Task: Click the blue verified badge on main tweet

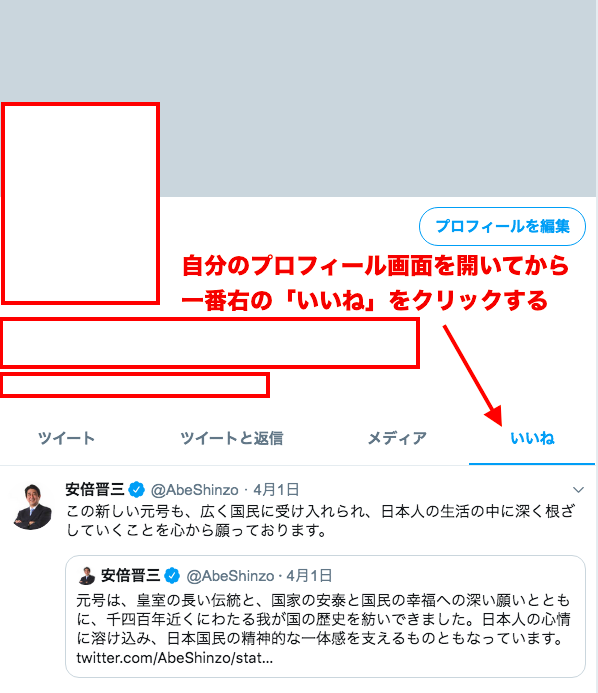Action: click(x=137, y=490)
